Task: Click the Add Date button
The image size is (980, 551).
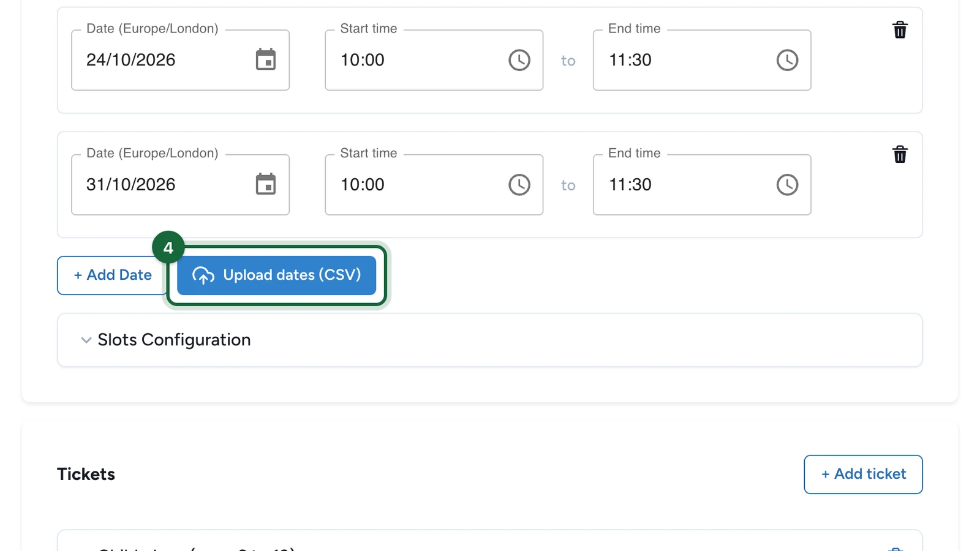Action: pos(112,275)
